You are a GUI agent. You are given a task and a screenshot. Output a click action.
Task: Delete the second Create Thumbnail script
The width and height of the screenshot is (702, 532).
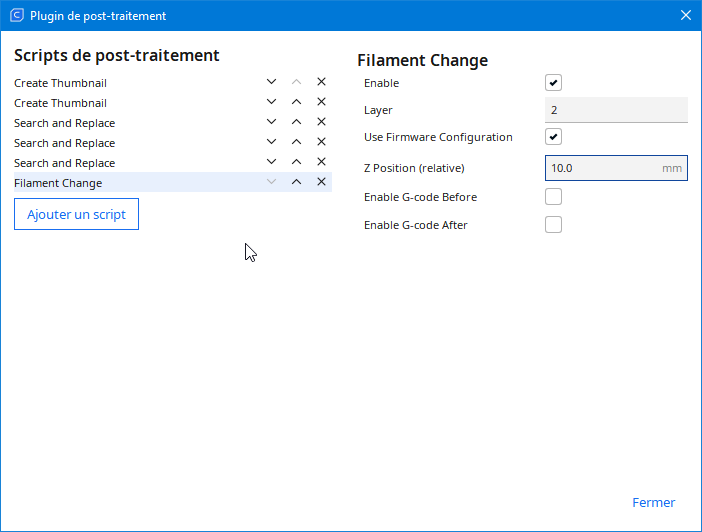click(x=321, y=102)
